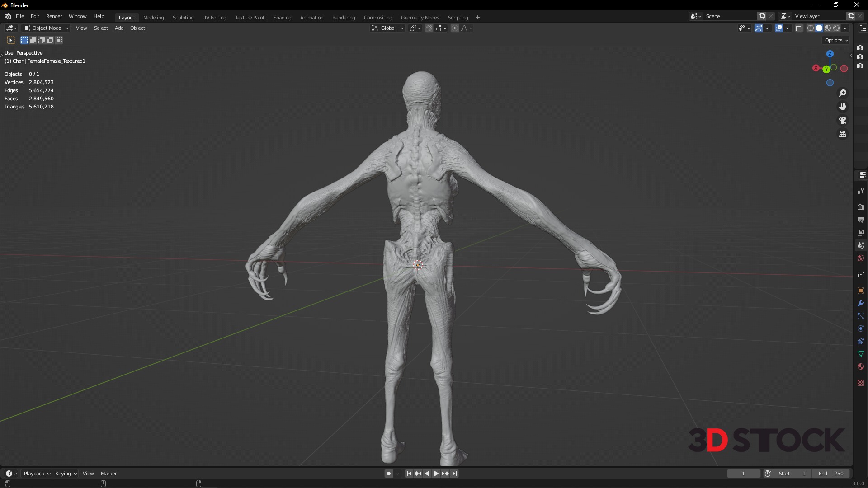
Task: Select wireframe viewport shading
Action: point(811,28)
